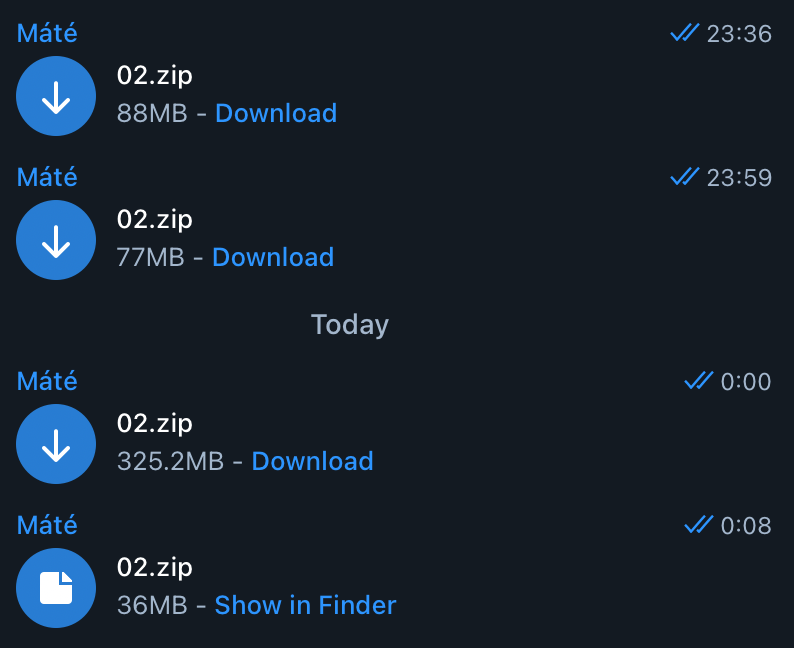
Task: Click Show in Finder for the 36MB file
Action: (305, 605)
